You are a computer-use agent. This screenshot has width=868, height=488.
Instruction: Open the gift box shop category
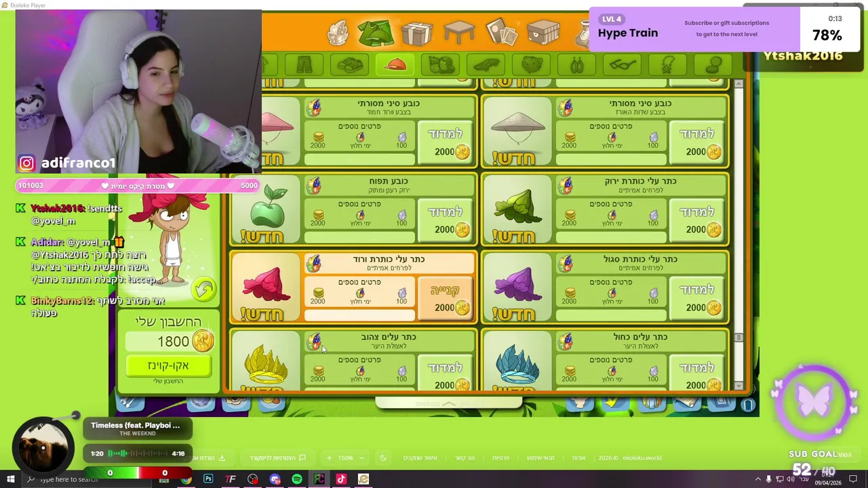click(x=416, y=33)
